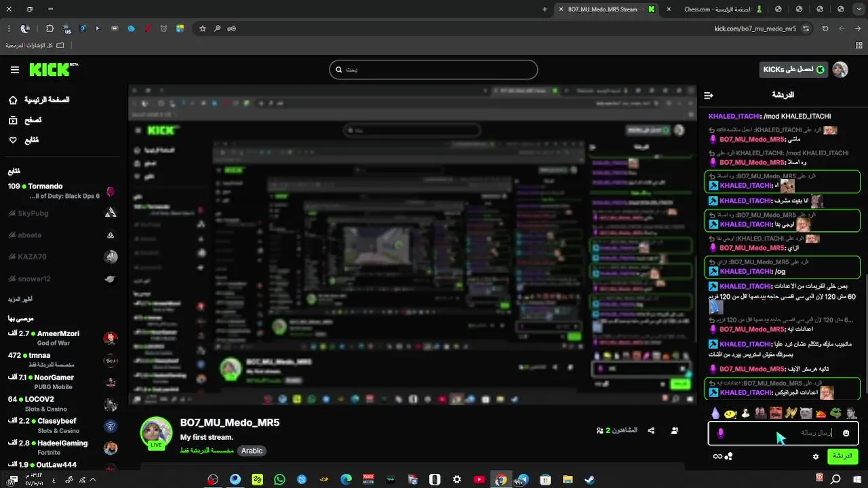Open Telegram from the taskbar
The height and width of the screenshot is (488, 868).
(523, 479)
